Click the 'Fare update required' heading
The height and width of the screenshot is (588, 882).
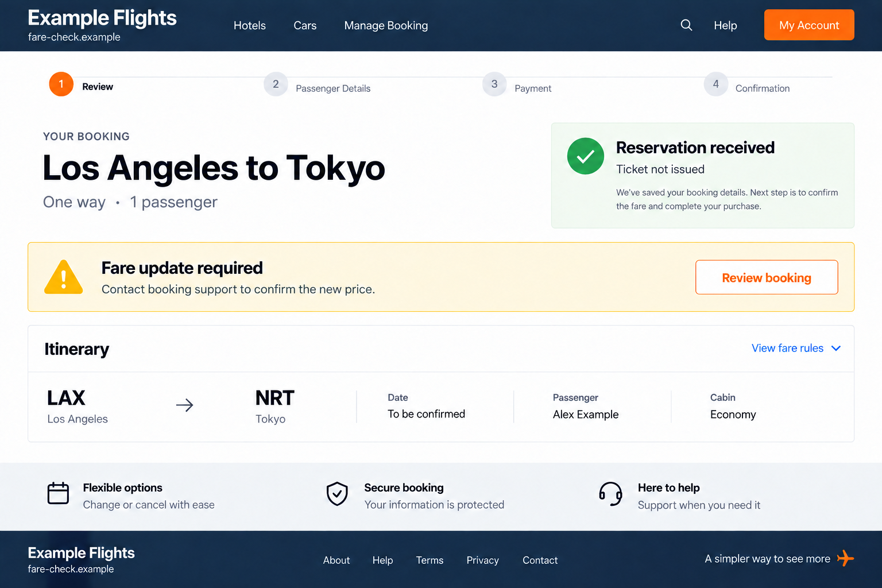(x=182, y=268)
